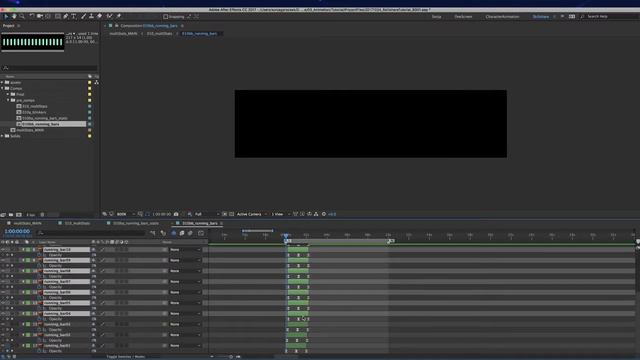
Task: Click the Search Help field
Action: coord(608,17)
